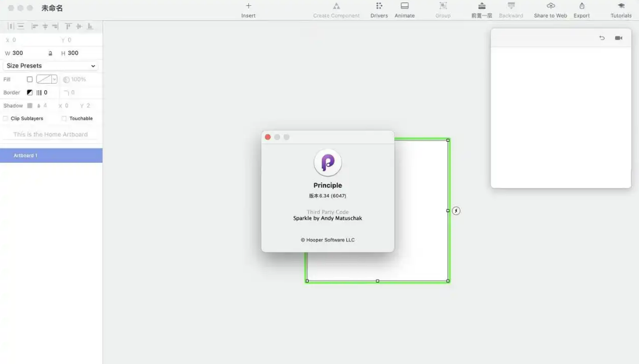Image resolution: width=639 pixels, height=364 pixels.
Task: Click the fill opacity 100% field
Action: 79,79
